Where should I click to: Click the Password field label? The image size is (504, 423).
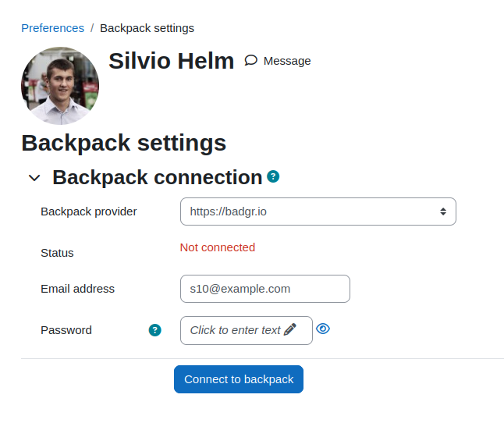[66, 330]
